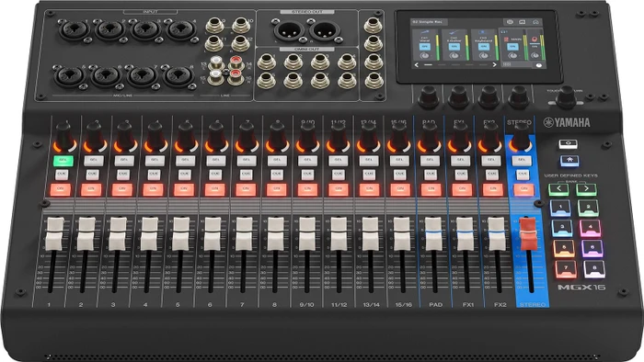Tap User Defined Key 6

coord(592,248)
